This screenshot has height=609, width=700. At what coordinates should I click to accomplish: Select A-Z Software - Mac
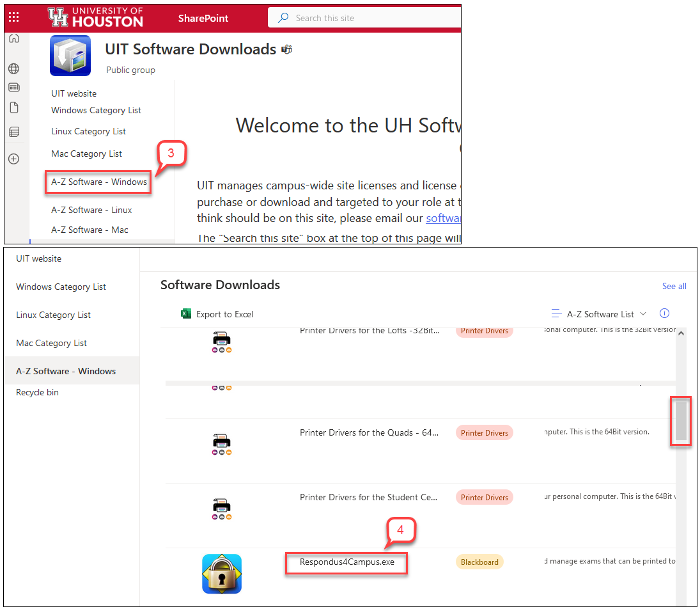coord(89,230)
